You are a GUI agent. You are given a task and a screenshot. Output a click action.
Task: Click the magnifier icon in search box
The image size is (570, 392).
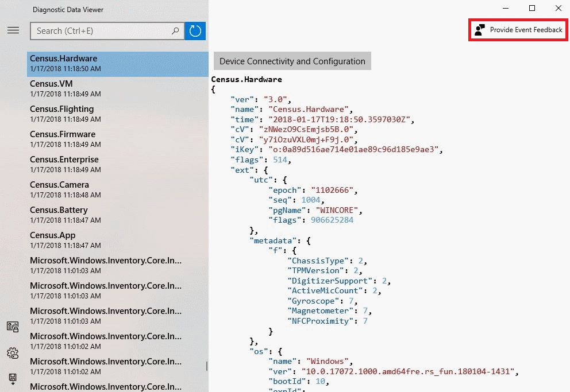pos(176,31)
